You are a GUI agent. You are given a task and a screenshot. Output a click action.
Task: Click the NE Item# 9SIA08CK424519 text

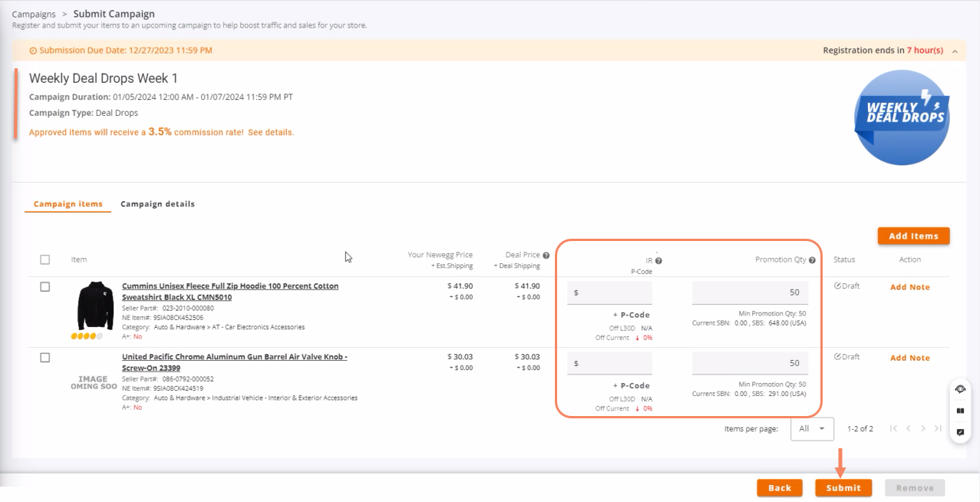163,388
